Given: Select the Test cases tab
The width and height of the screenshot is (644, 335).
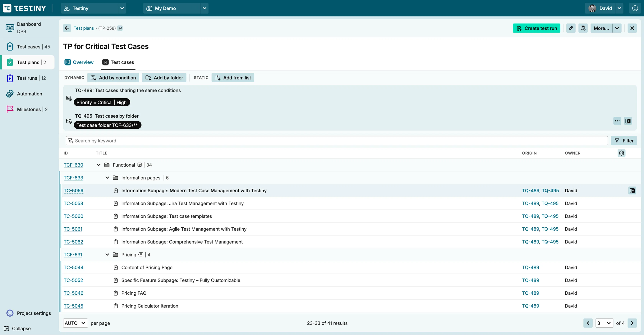Looking at the screenshot, I should click(x=118, y=62).
